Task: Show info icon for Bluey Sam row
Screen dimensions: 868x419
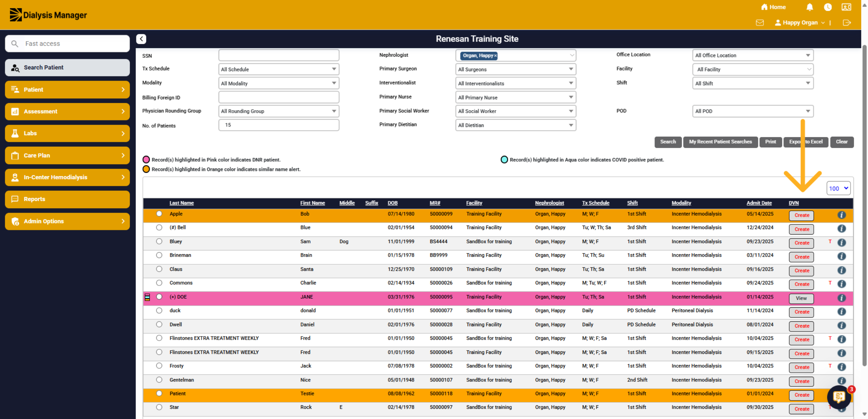Action: click(x=842, y=243)
